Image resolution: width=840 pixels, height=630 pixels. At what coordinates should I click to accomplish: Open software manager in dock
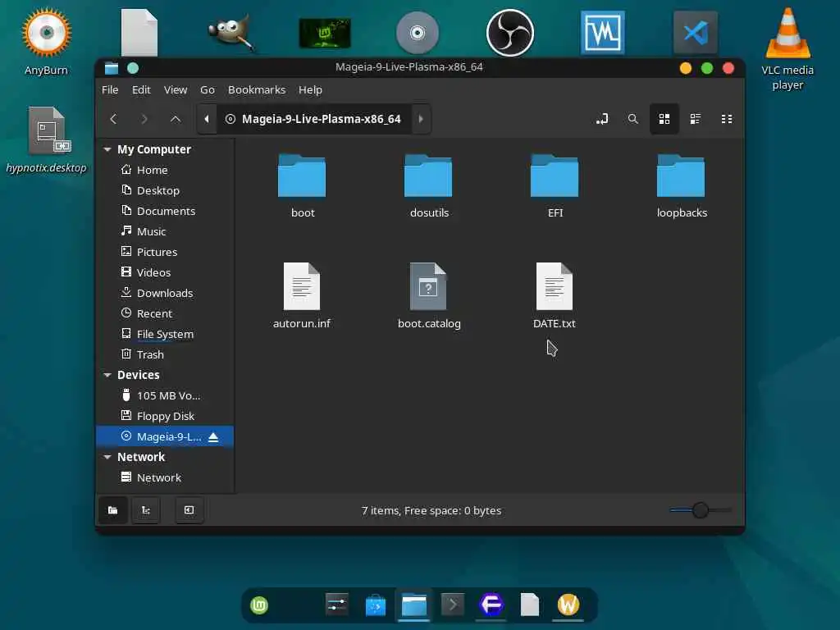click(376, 605)
